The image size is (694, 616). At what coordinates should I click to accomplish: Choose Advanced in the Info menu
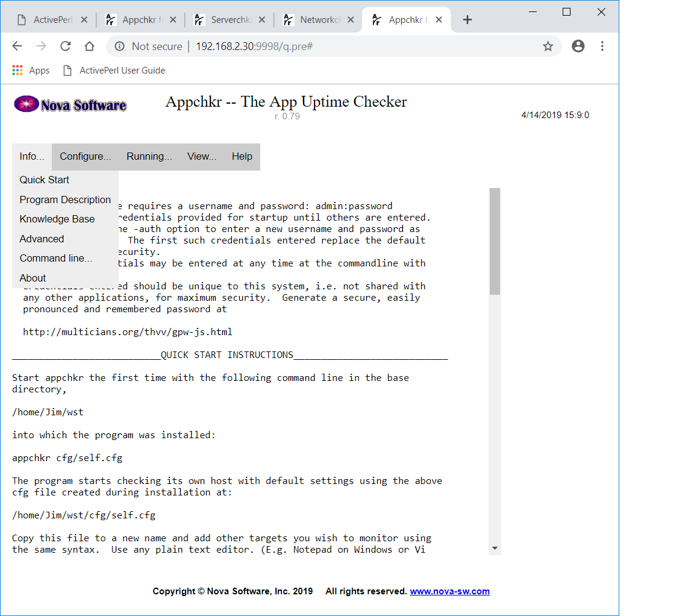point(65,239)
